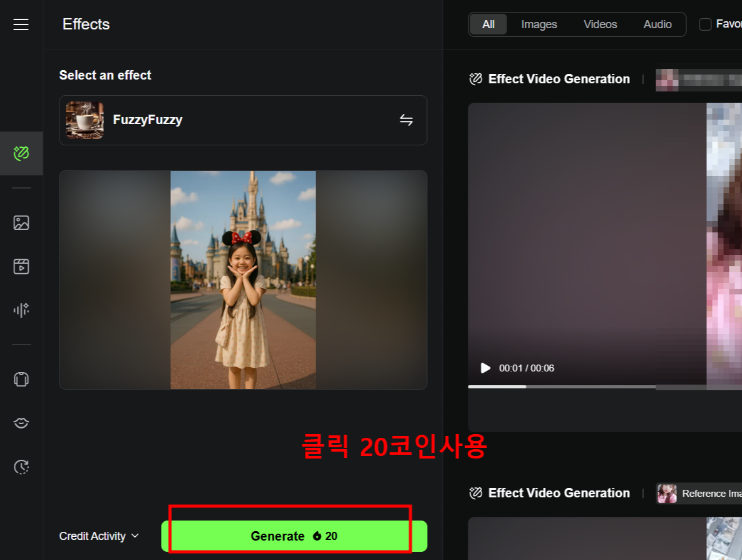This screenshot has width=742, height=560.
Task: Click the Generate button
Action: coord(294,536)
